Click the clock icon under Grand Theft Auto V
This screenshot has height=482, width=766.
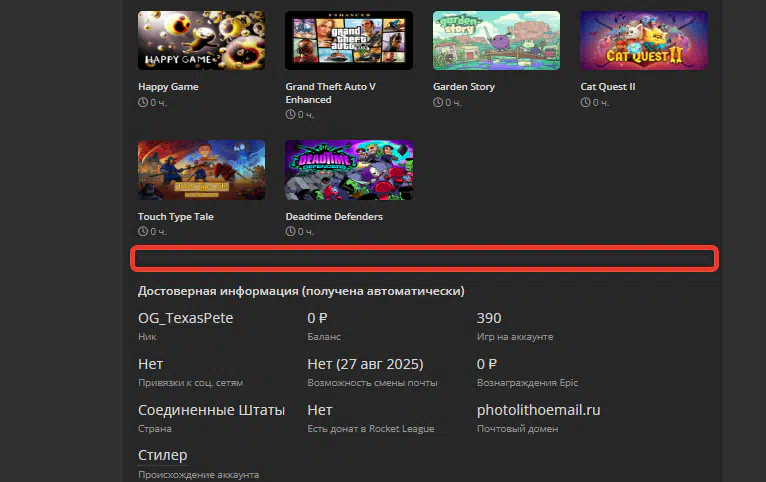(290, 114)
